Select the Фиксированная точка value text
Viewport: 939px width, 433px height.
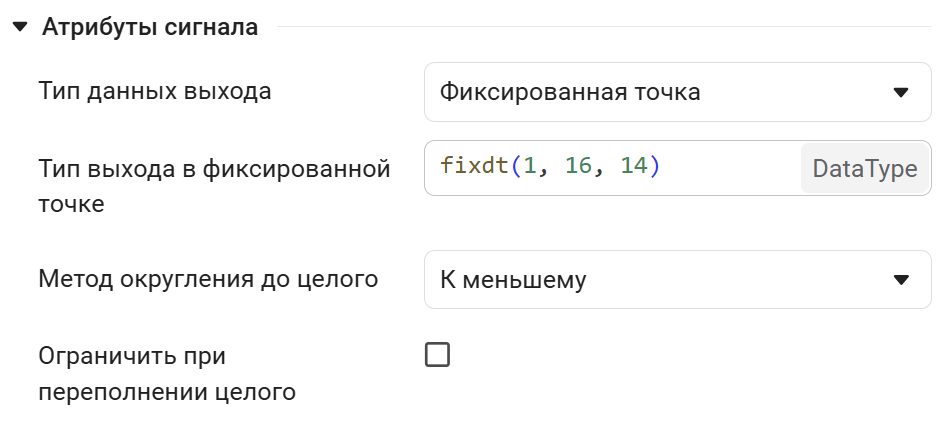click(x=570, y=93)
